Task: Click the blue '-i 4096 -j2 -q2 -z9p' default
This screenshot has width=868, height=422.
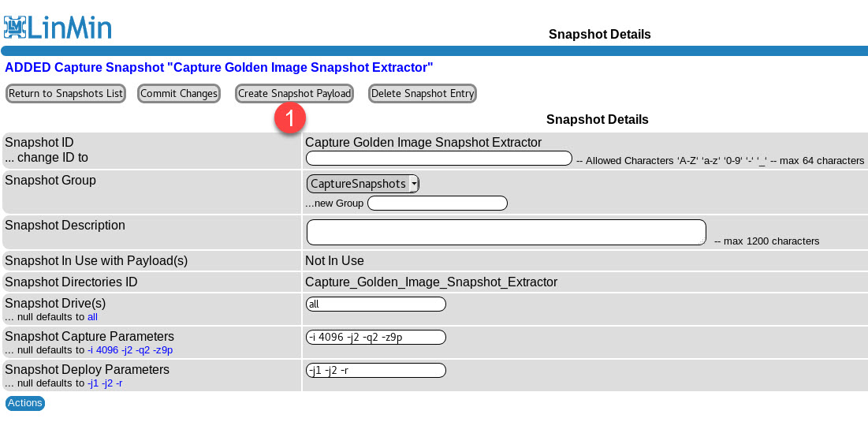Action: point(130,350)
